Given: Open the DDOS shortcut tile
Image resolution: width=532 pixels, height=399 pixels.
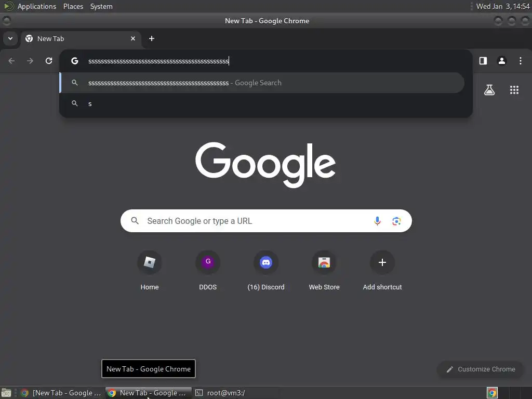Looking at the screenshot, I should click(x=208, y=271).
